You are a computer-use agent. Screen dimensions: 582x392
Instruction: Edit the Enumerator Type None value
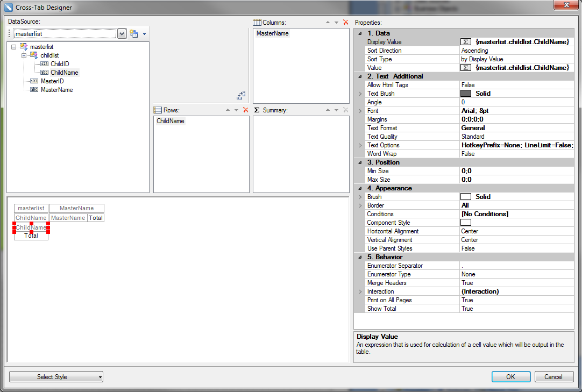(517, 274)
